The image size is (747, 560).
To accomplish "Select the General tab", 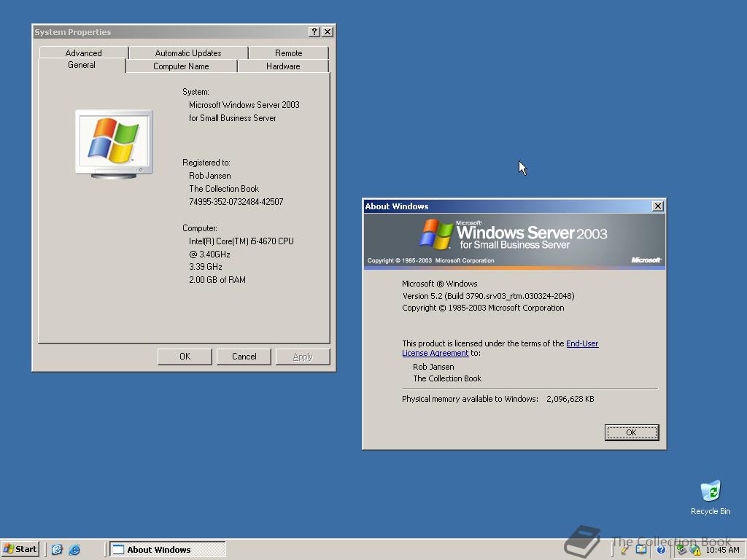I will coord(82,65).
